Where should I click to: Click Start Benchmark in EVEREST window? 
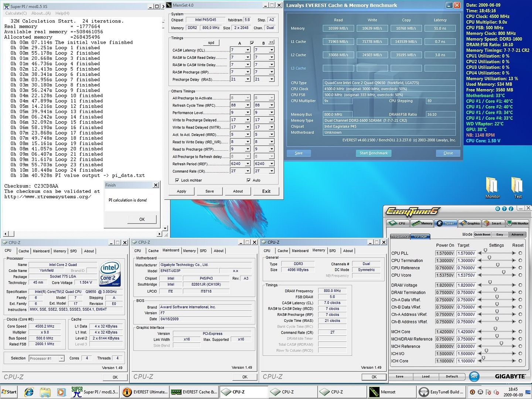pos(374,153)
